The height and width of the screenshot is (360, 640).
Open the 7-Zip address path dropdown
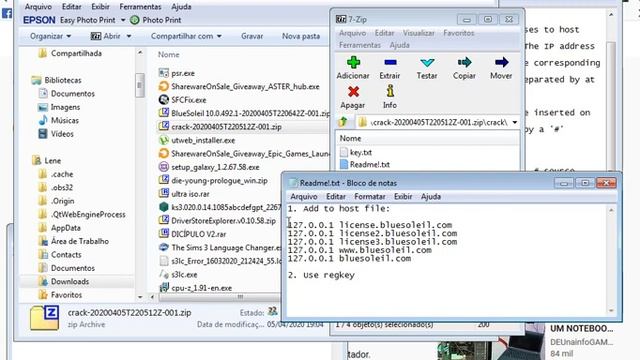pos(515,122)
